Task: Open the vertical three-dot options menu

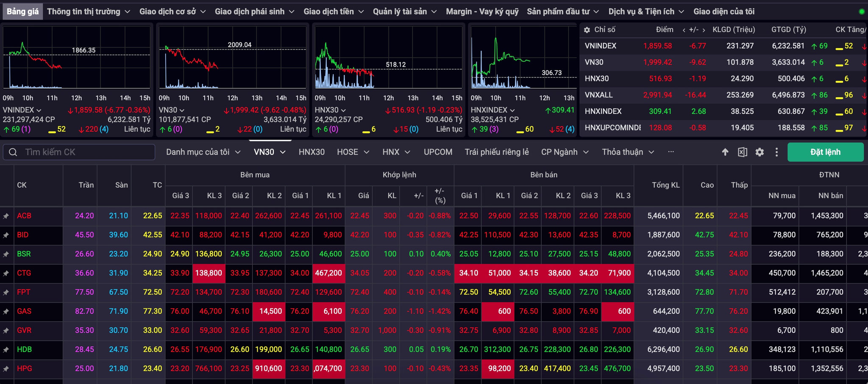Action: click(x=776, y=152)
